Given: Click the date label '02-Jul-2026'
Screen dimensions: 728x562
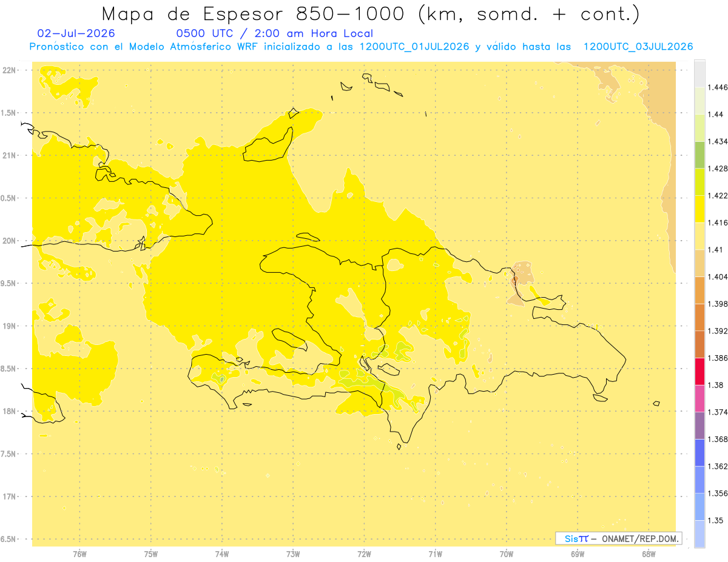Looking at the screenshot, I should click(x=76, y=33).
